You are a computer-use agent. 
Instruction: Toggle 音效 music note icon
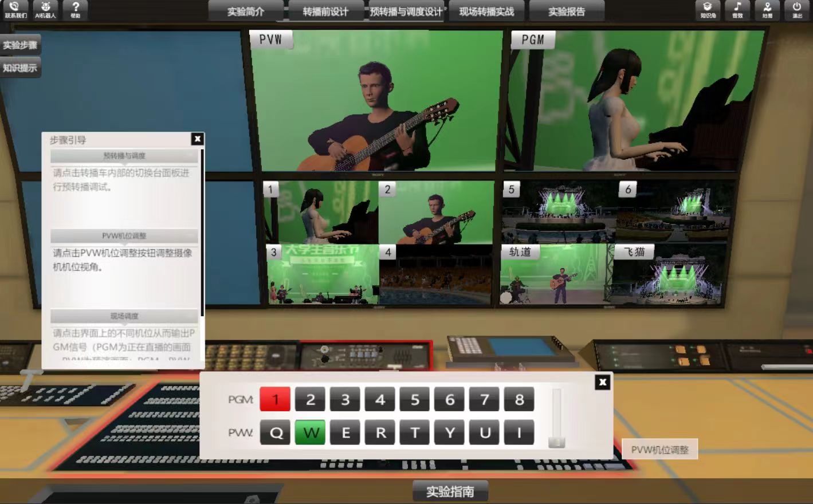click(737, 9)
